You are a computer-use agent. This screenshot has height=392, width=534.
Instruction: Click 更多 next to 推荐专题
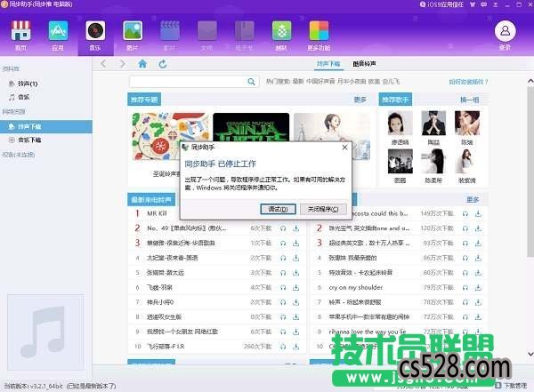(360, 100)
